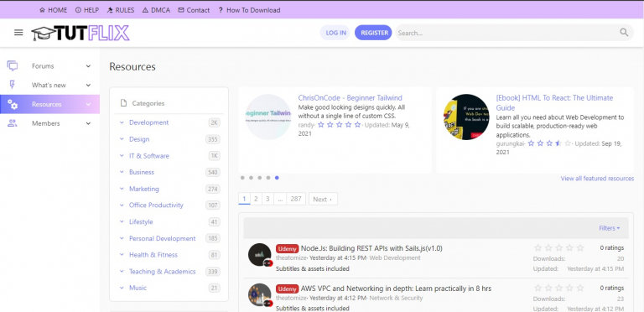Screen dimensions: 644x312
Task: Click the Resources gears icon
Action: (x=13, y=104)
